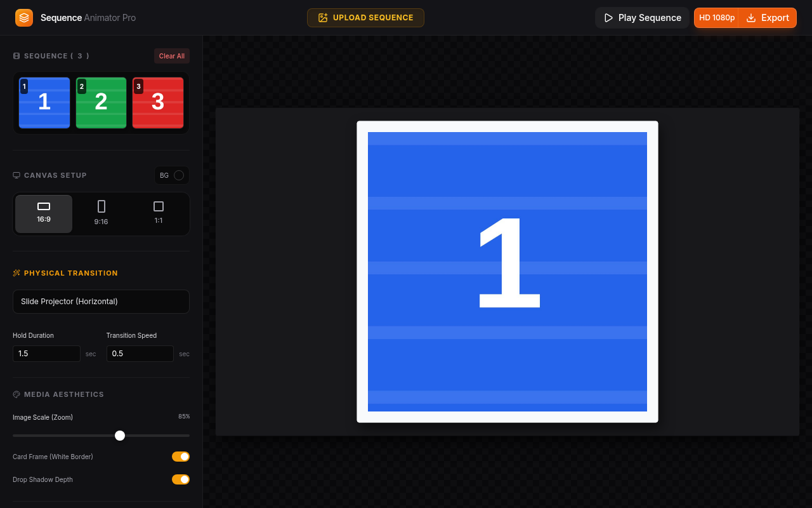Click the Upload Sequence button

click(x=365, y=18)
